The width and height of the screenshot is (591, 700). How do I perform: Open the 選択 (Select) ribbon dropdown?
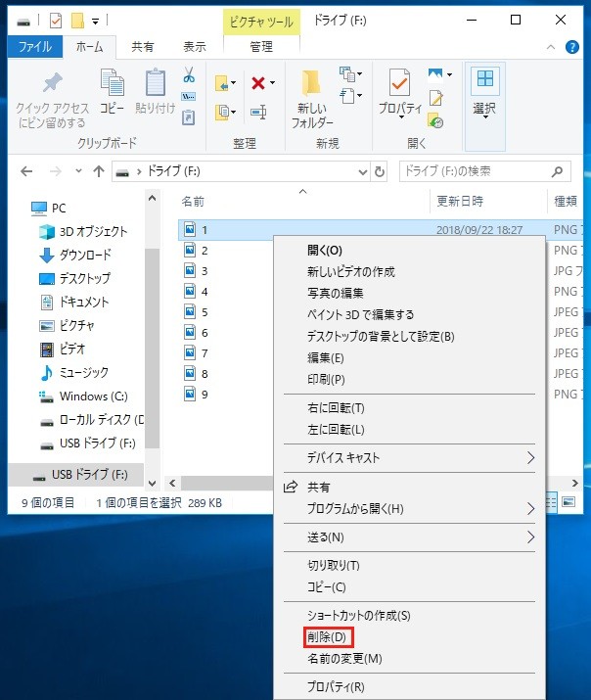pyautogui.click(x=484, y=96)
